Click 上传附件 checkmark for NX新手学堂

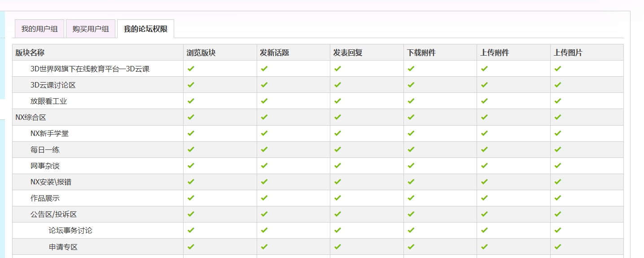484,133
